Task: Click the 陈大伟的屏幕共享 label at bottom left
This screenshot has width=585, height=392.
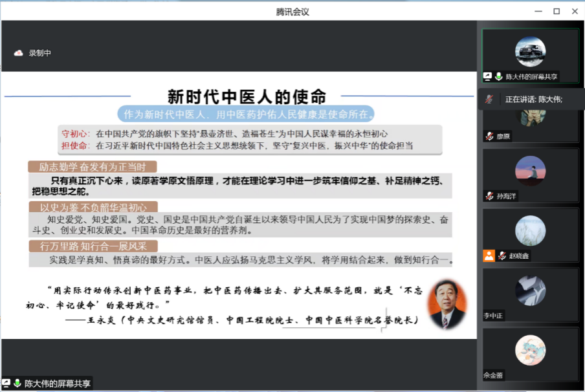Action: point(58,384)
